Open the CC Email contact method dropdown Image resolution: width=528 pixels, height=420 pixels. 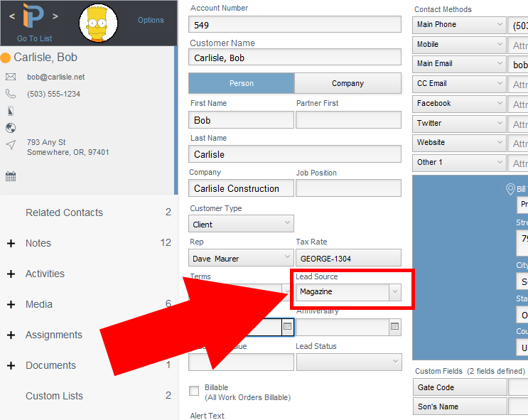click(459, 84)
